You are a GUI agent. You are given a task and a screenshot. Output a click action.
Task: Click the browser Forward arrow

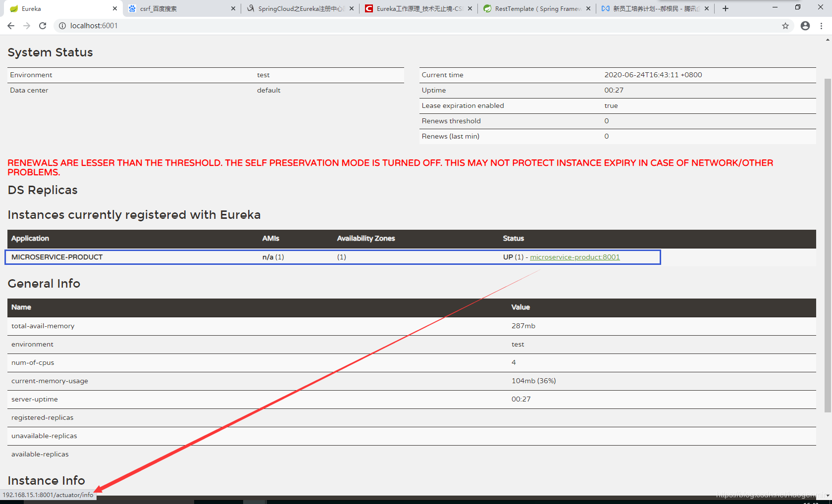pos(27,26)
